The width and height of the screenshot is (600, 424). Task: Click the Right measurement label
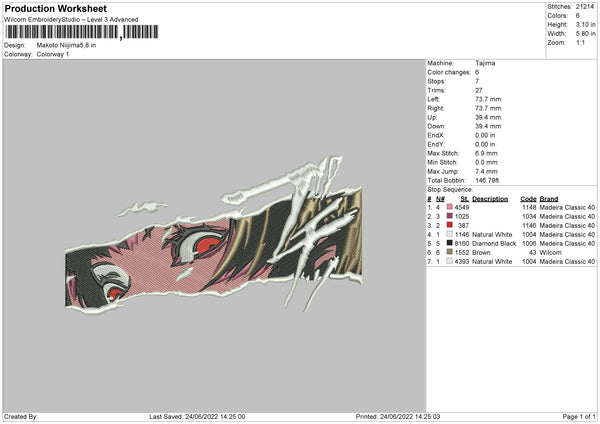point(435,108)
